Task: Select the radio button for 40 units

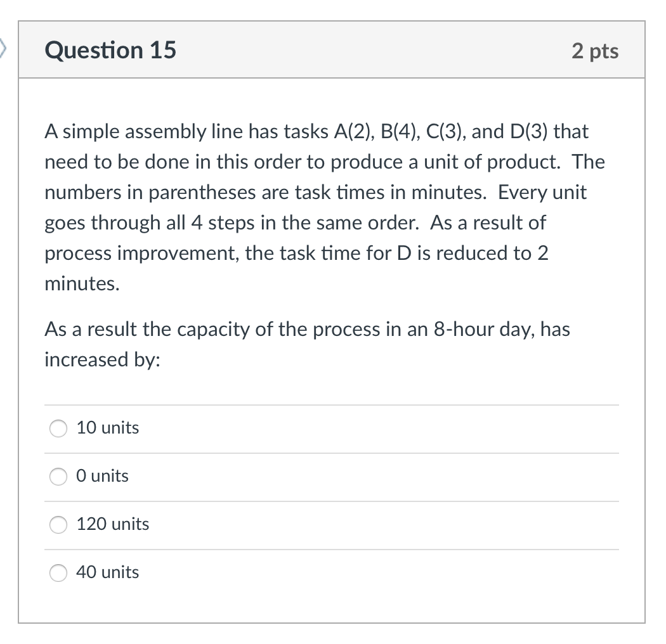Action: [x=58, y=573]
